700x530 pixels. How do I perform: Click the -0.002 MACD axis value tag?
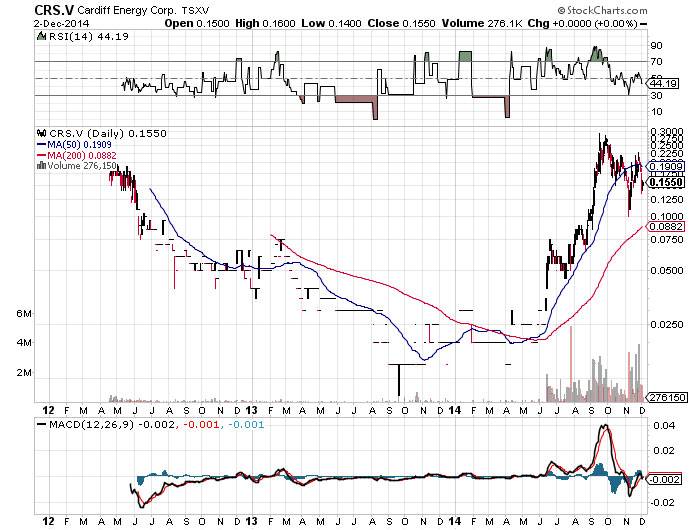(666, 480)
